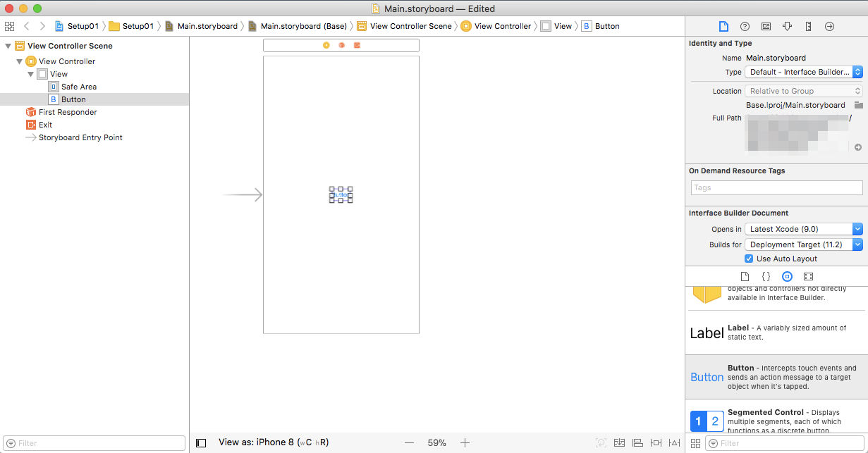Click the Object library Filter field
868x453 pixels.
click(784, 443)
